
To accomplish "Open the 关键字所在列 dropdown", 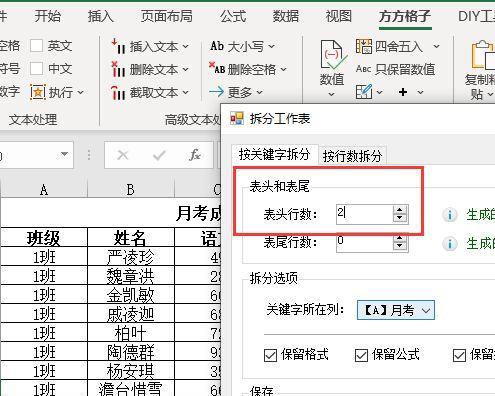I will coord(396,310).
